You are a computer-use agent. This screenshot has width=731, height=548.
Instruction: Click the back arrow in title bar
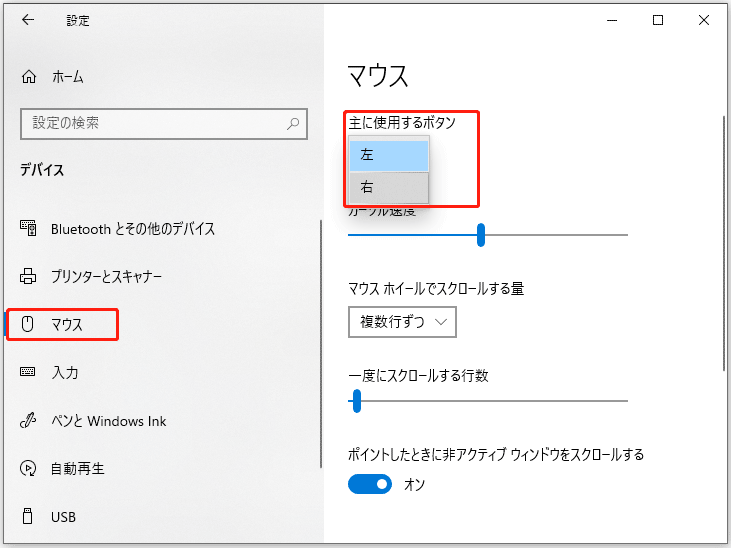coord(28,20)
